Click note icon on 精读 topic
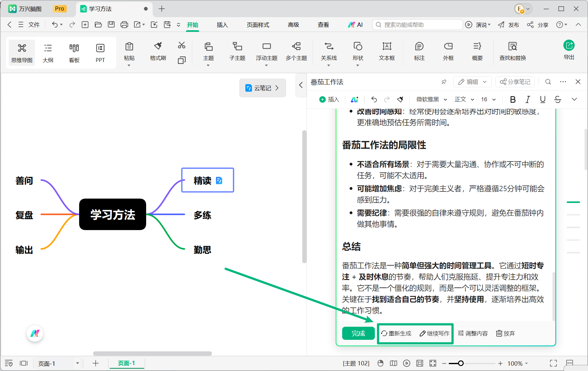 point(219,181)
